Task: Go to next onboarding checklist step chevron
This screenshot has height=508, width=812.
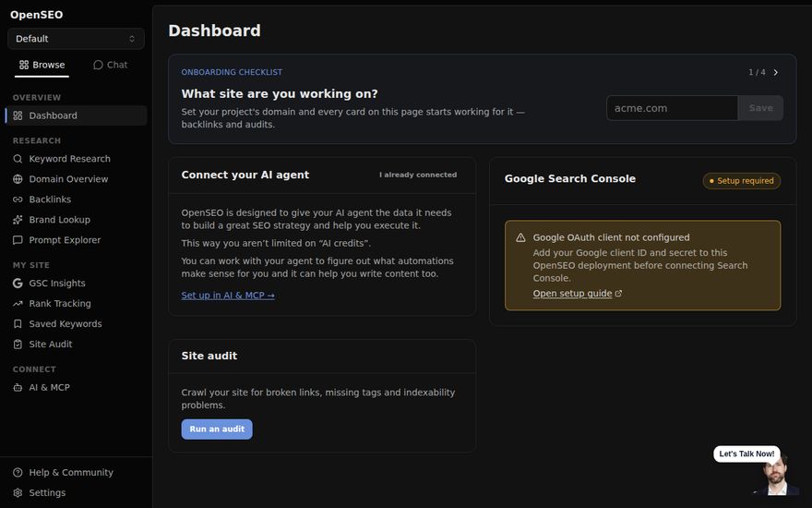Action: (775, 73)
